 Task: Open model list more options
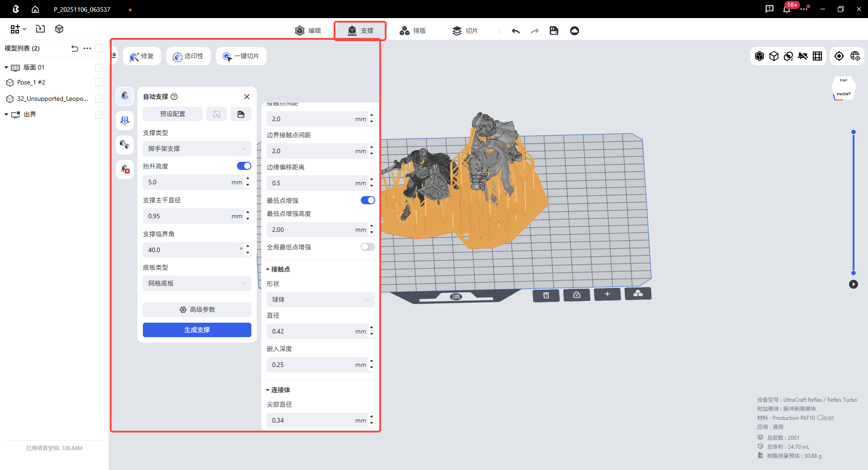pyautogui.click(x=87, y=48)
